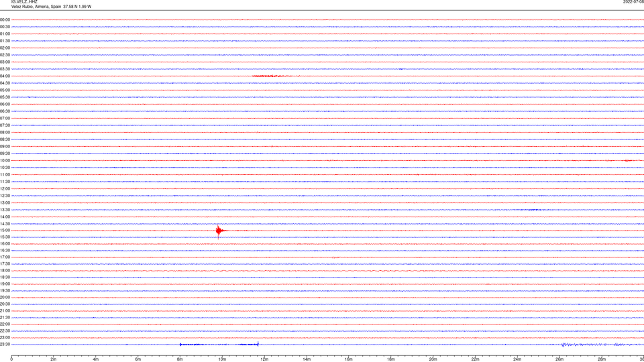This screenshot has width=644, height=362.
Task: Click the 28m axis tick label
Action: coord(602,359)
